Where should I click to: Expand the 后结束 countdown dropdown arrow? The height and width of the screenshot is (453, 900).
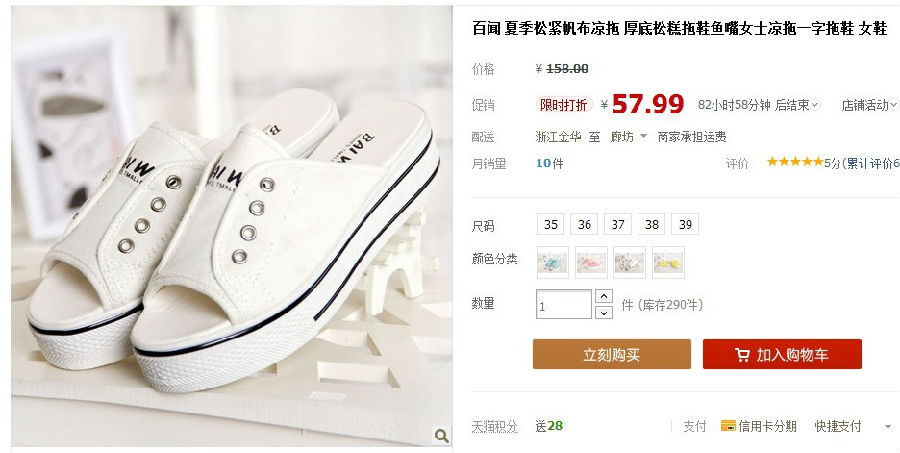click(814, 105)
